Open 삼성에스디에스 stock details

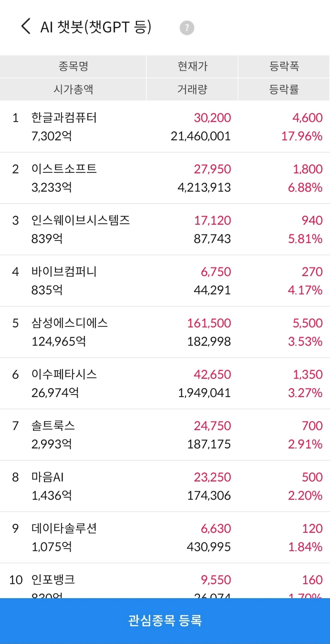(x=165, y=332)
